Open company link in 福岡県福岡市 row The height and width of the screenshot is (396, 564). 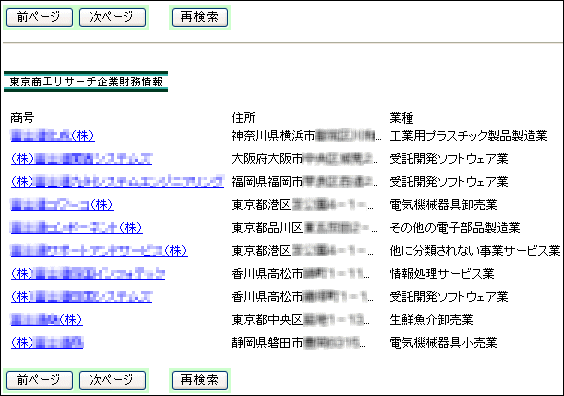coord(117,182)
